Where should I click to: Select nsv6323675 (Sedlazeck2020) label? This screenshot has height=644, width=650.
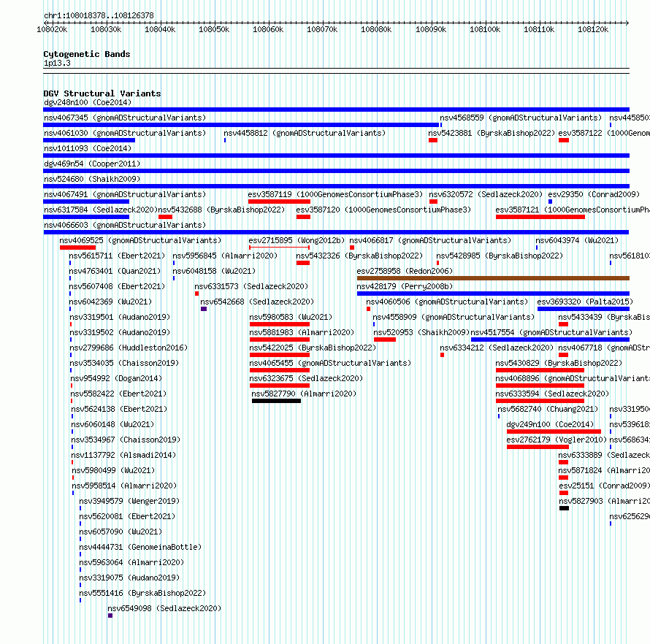[x=306, y=378]
